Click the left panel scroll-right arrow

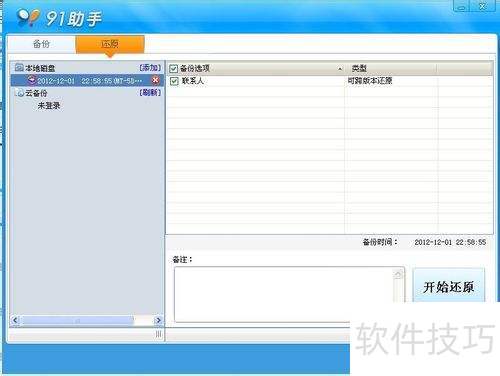[158, 320]
